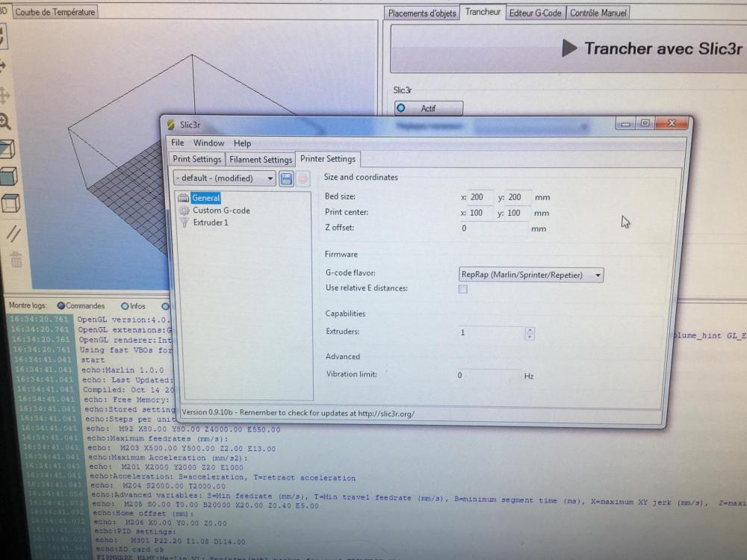Click the Vibration limit input field
This screenshot has width=747, height=560.
click(489, 376)
